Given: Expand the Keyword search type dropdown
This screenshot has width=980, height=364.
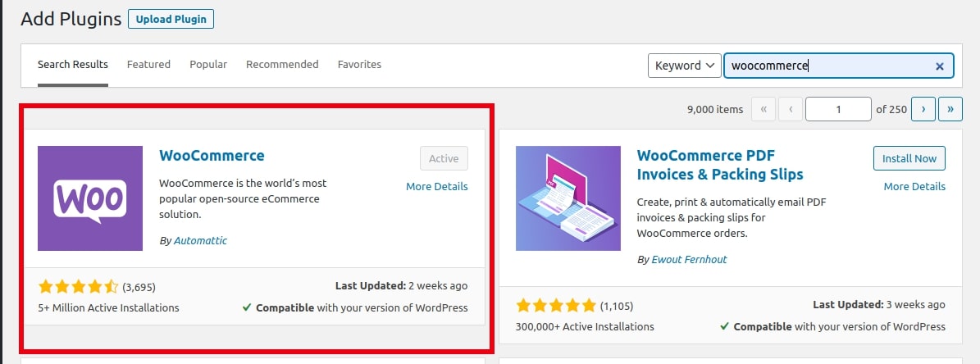Looking at the screenshot, I should [685, 66].
